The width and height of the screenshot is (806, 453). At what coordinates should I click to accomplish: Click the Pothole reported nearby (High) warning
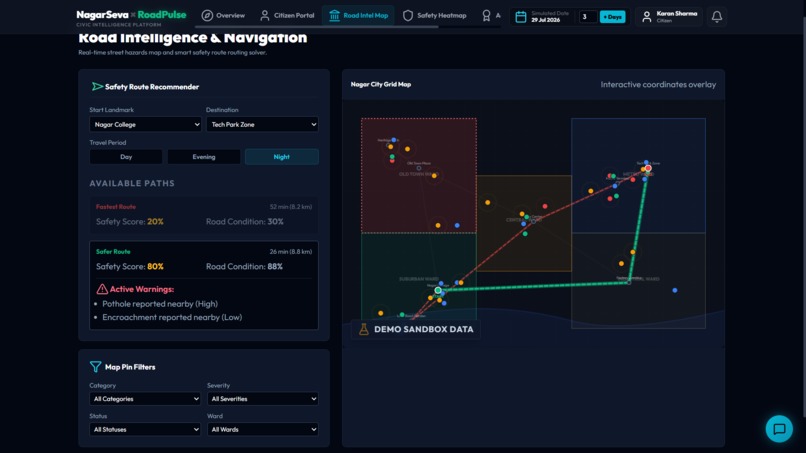[x=160, y=304]
